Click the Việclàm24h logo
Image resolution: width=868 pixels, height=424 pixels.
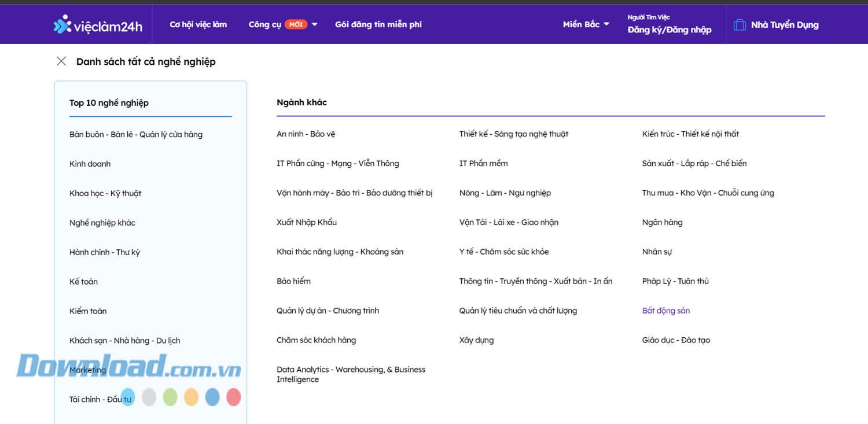[98, 25]
